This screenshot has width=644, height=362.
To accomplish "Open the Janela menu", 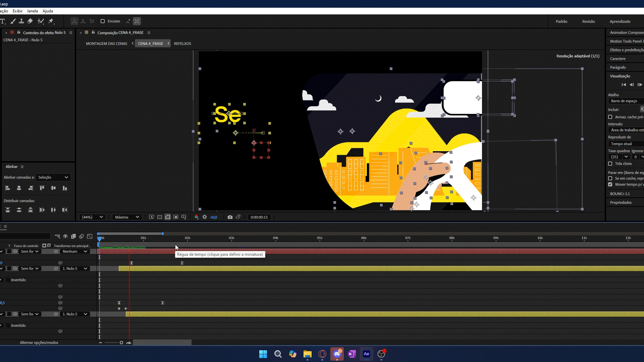I will 32,11.
